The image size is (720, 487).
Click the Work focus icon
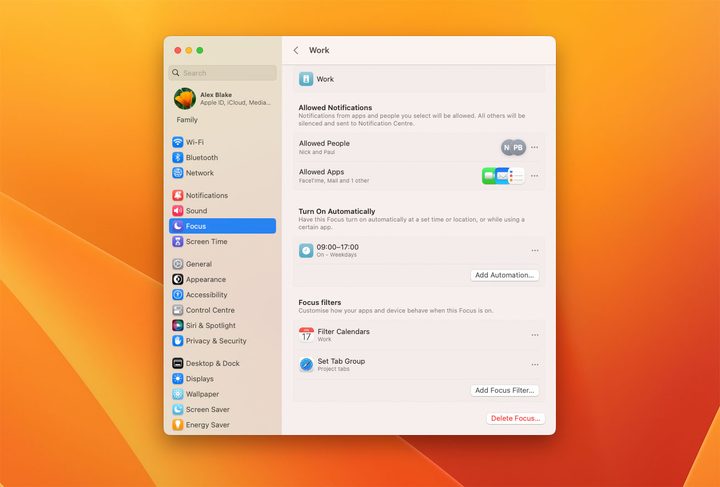pyautogui.click(x=306, y=79)
